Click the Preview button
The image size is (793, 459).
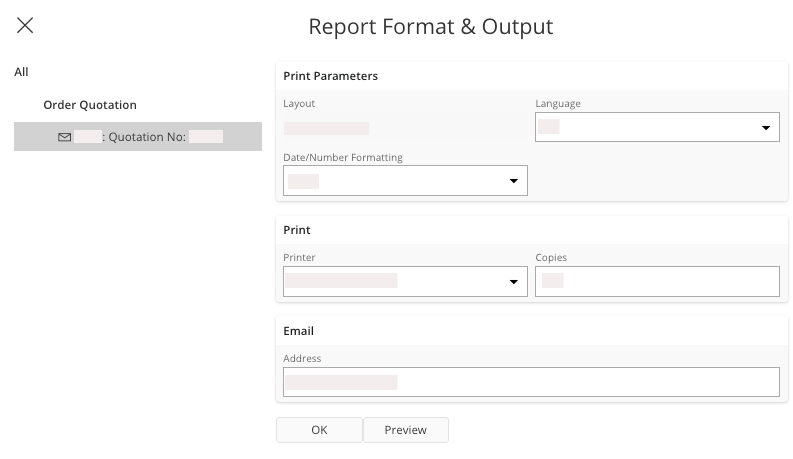tap(405, 430)
